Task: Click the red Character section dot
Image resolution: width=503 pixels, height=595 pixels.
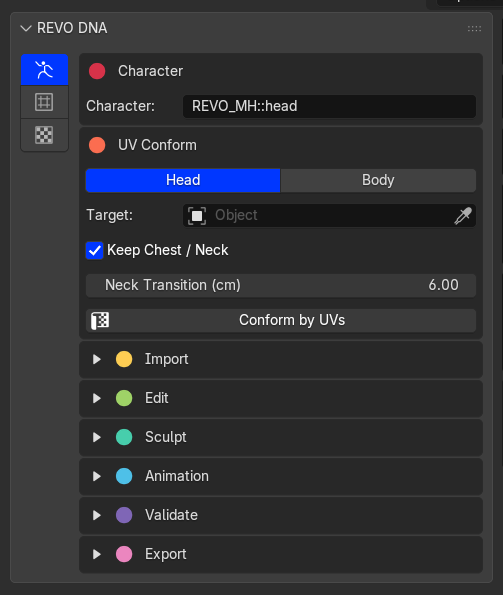Action: click(97, 71)
